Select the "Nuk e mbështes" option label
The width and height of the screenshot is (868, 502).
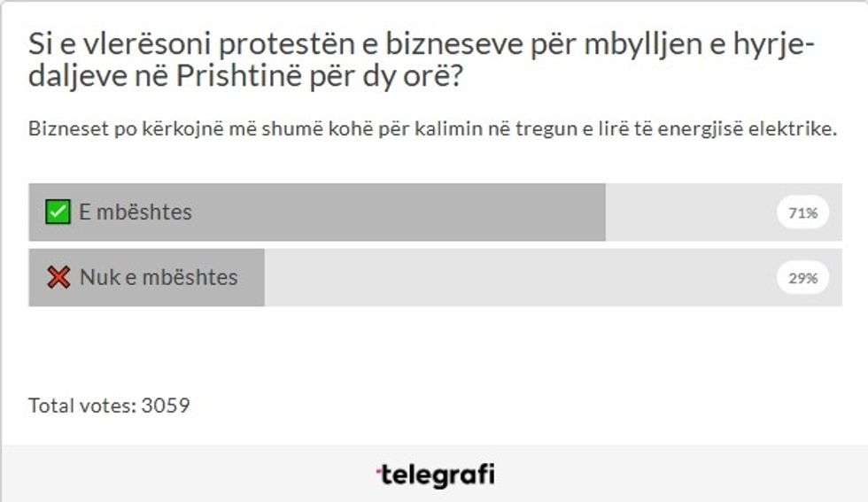(159, 277)
